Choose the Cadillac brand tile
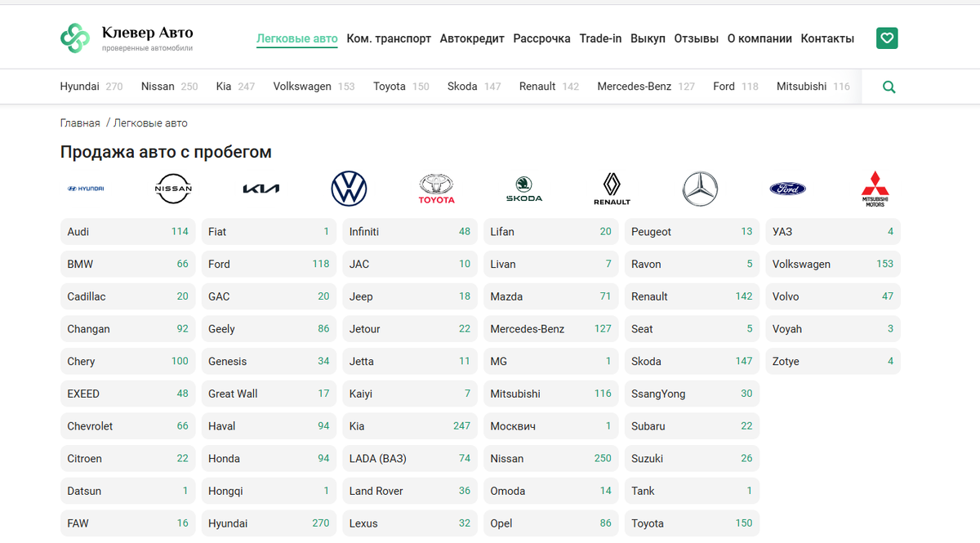 [128, 296]
